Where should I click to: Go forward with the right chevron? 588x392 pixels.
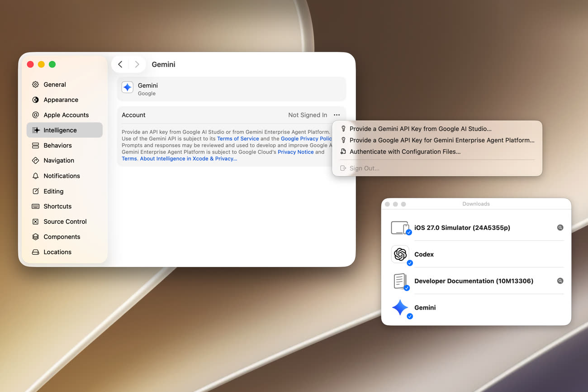point(137,64)
